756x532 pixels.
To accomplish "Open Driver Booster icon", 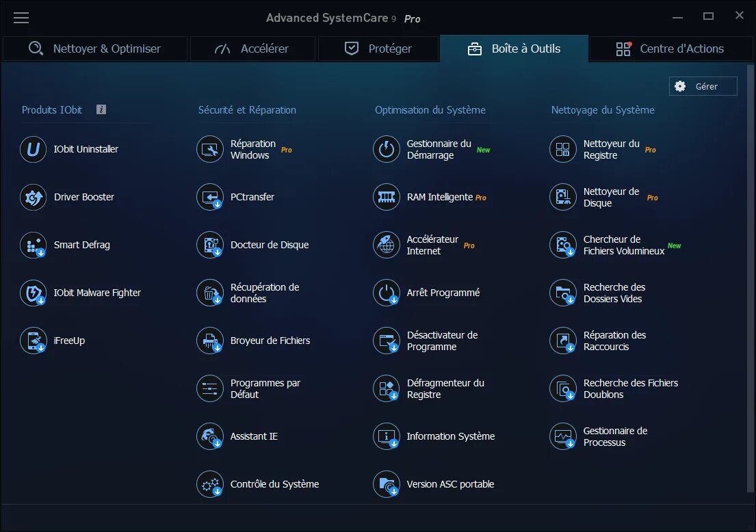I will pyautogui.click(x=34, y=197).
